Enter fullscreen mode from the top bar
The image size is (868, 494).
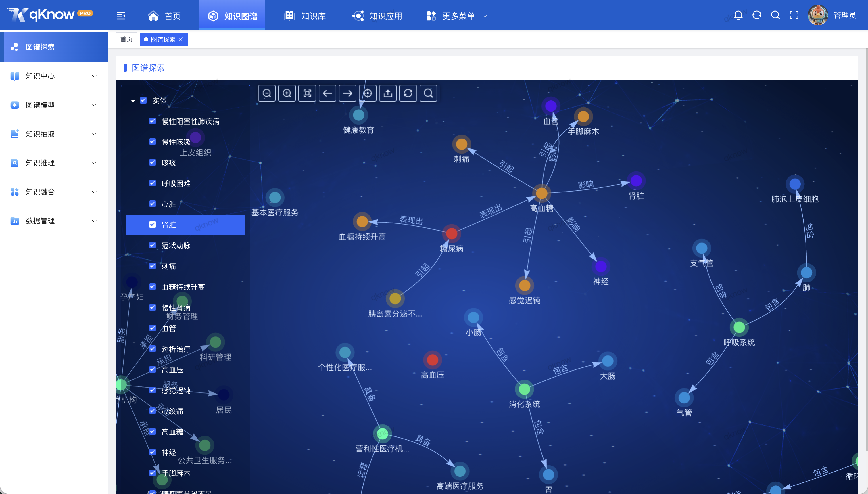[x=794, y=15]
